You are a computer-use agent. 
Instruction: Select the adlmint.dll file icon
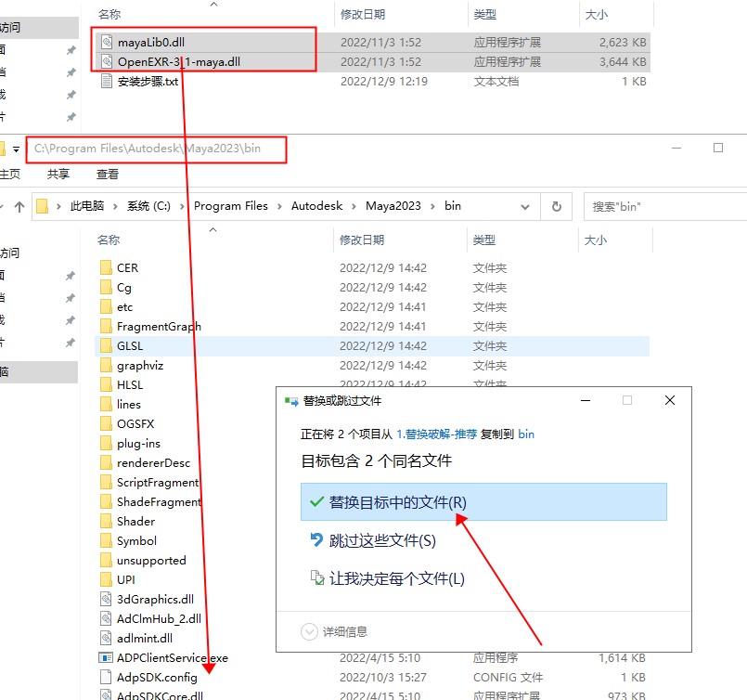point(106,639)
